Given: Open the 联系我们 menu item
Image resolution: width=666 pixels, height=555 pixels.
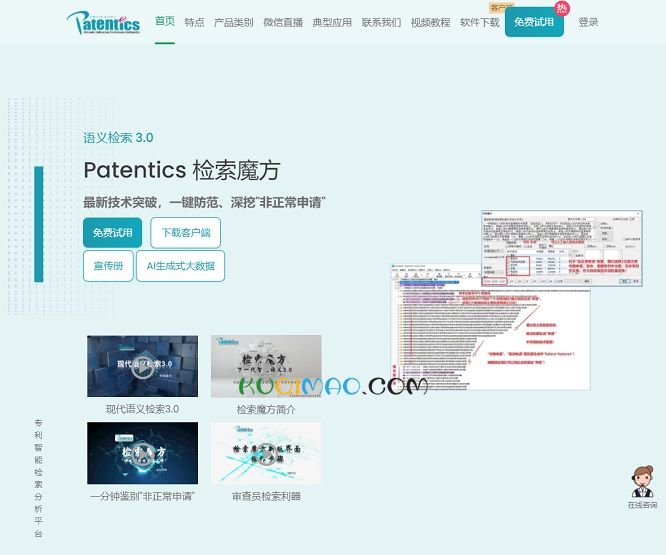Looking at the screenshot, I should tap(381, 22).
